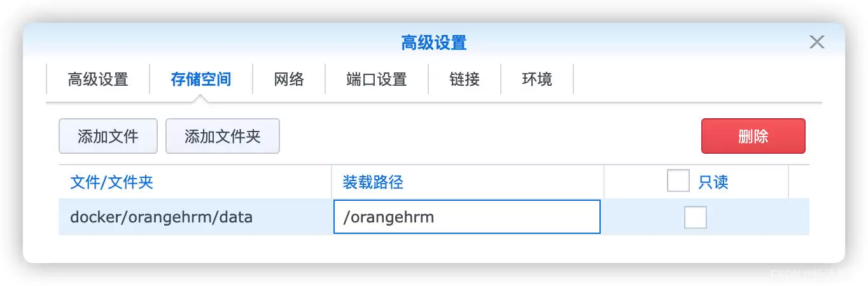Image resolution: width=868 pixels, height=286 pixels.
Task: Enable read-only for docker/orangehrm/data row
Action: pos(696,217)
